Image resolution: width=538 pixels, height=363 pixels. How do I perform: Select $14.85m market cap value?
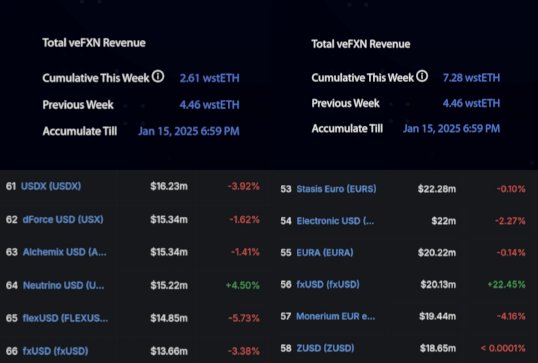[x=169, y=318]
